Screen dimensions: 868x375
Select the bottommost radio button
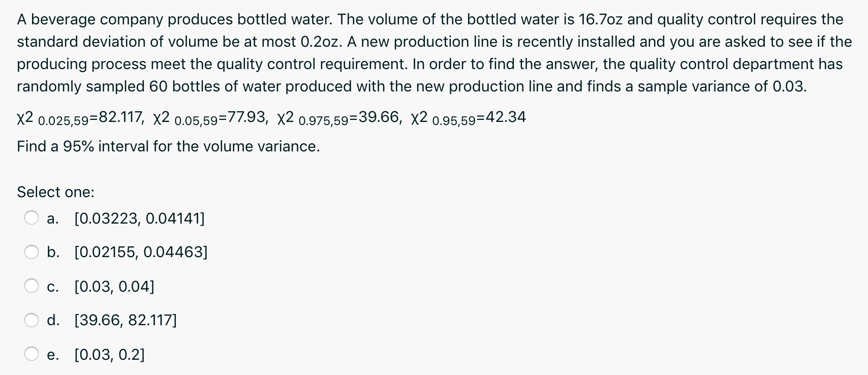(x=32, y=355)
